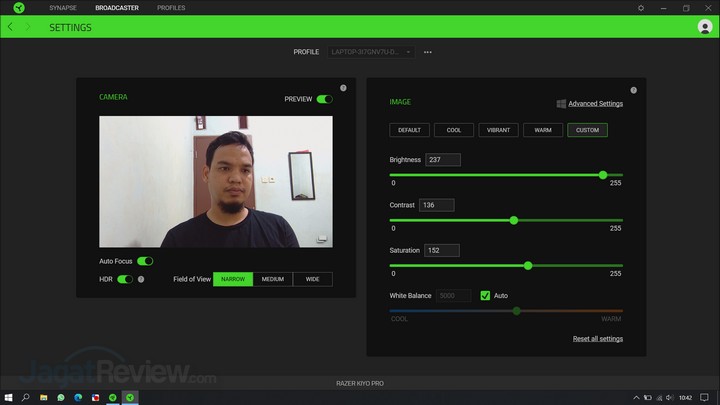Select the Vibrant image preset
The height and width of the screenshot is (405, 720).
498,130
